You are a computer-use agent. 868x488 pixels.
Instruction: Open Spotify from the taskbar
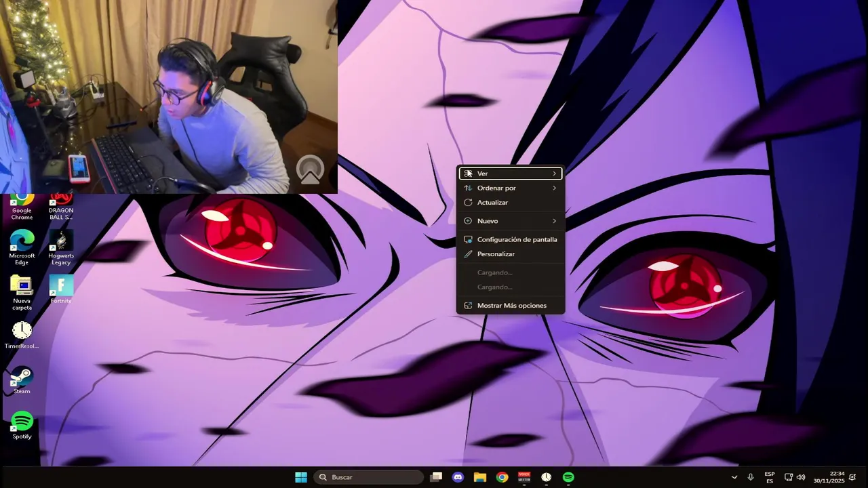[x=568, y=477]
